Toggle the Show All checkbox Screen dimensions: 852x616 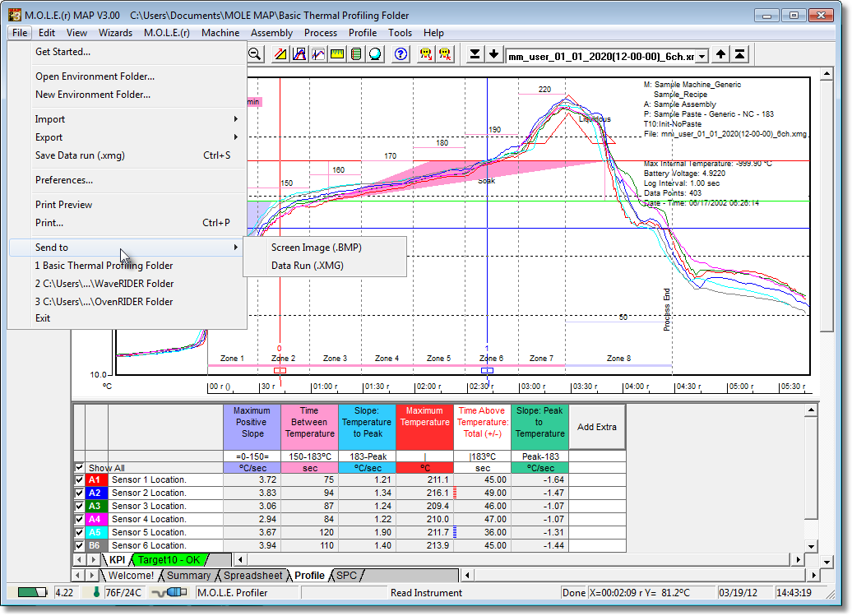point(79,468)
